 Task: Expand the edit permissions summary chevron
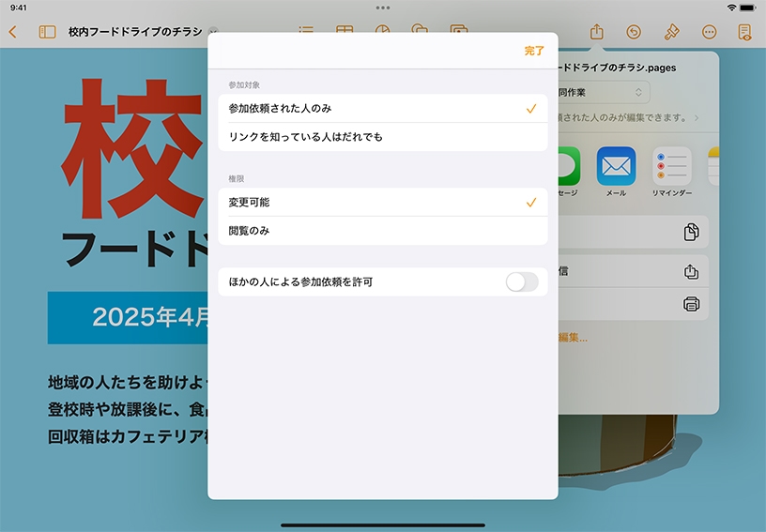point(697,118)
